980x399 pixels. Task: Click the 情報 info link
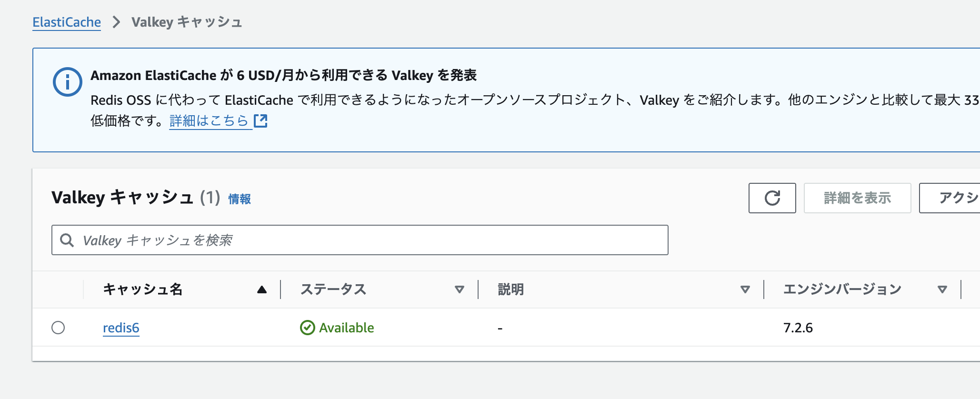pyautogui.click(x=240, y=199)
